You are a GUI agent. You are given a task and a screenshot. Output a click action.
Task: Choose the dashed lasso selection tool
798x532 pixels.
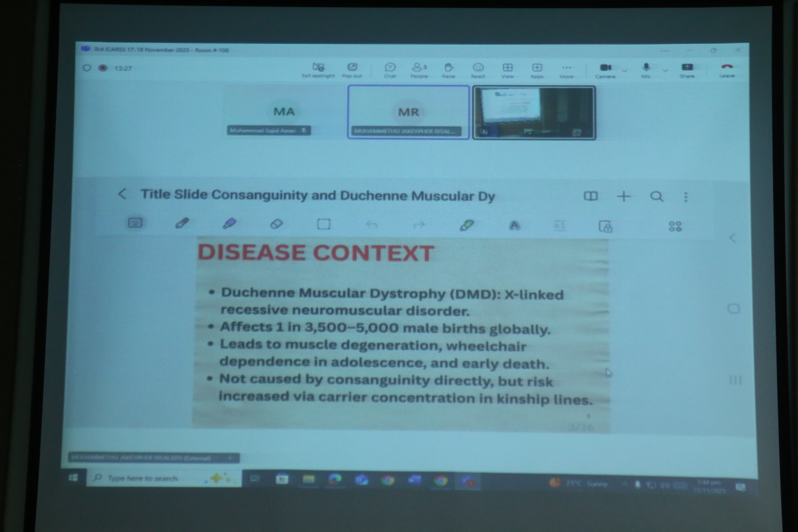323,224
